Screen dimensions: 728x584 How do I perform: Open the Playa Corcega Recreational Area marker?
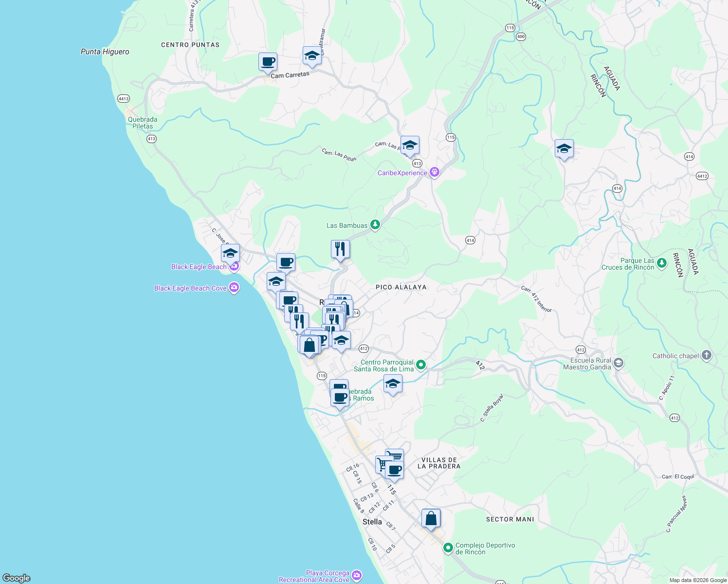click(x=357, y=575)
